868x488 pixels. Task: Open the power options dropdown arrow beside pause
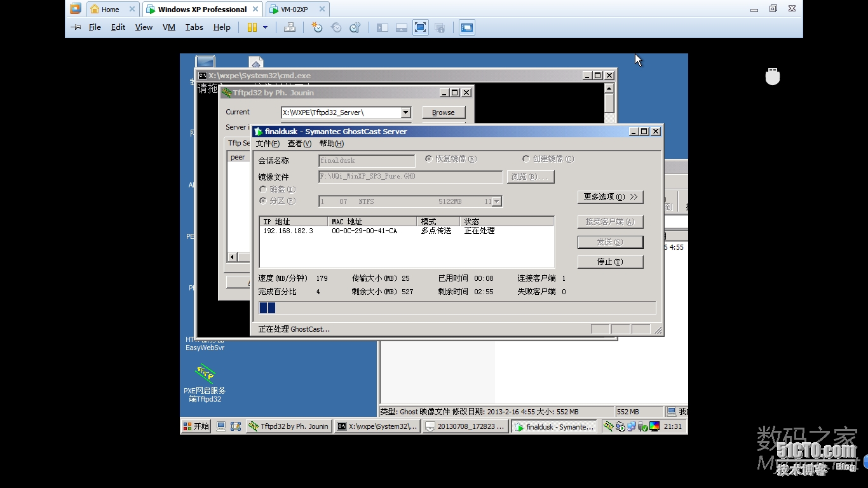pos(265,27)
